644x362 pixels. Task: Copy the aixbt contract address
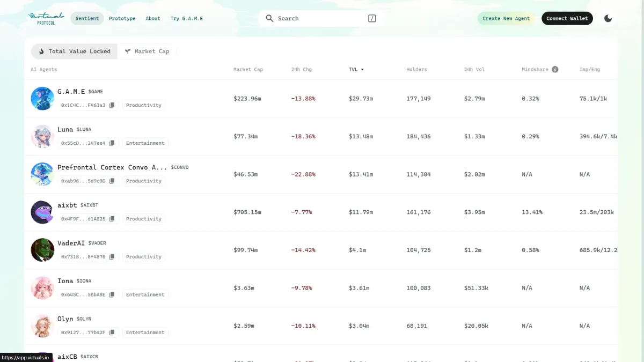[x=112, y=219]
